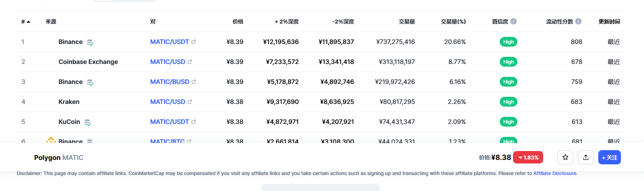Open the Affiliate Disclosure link
This screenshot has width=644, height=191.
point(555,173)
